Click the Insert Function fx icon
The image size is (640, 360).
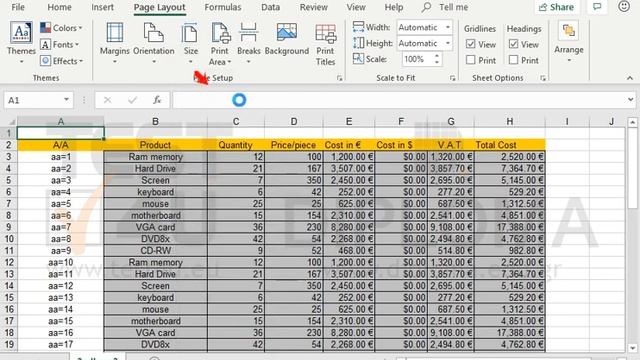[157, 100]
